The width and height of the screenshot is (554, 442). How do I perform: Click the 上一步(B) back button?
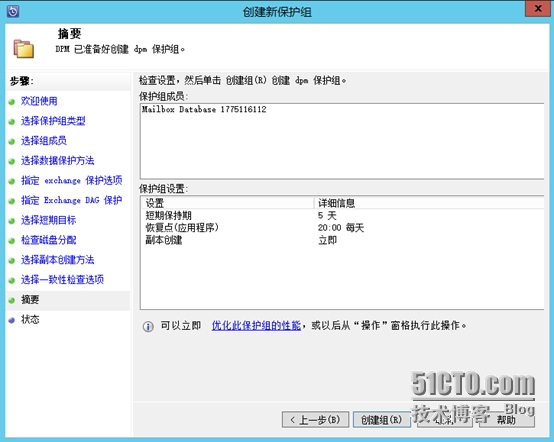(x=315, y=419)
